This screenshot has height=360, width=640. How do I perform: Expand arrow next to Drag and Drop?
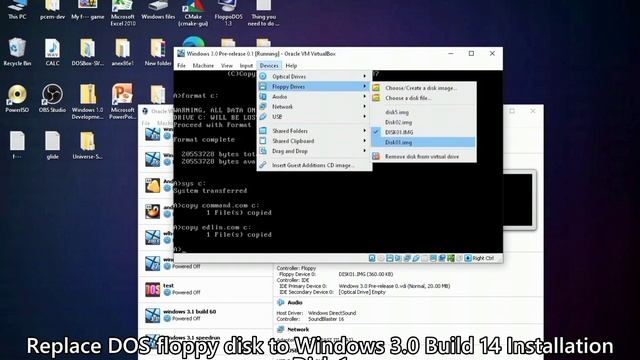[364, 151]
